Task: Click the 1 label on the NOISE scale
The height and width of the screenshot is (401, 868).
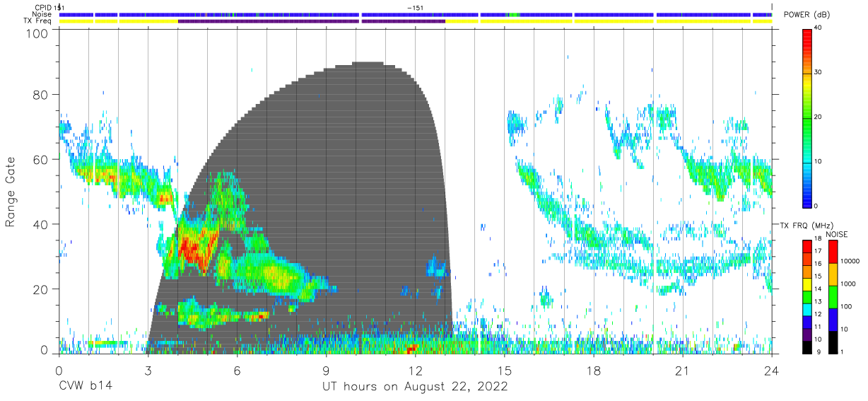Action: tap(841, 351)
